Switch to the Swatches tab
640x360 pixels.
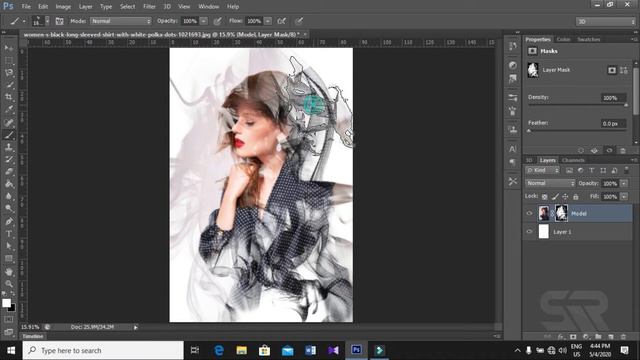click(x=589, y=39)
